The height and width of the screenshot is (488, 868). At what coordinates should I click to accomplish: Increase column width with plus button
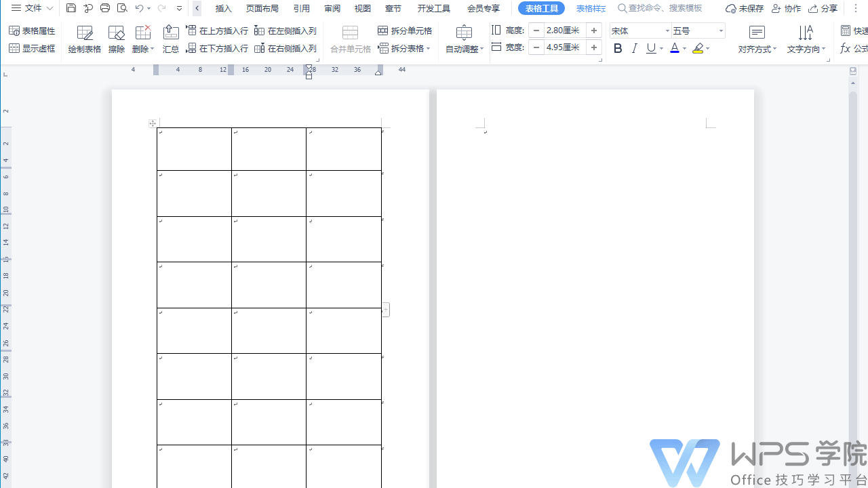[x=594, y=47]
